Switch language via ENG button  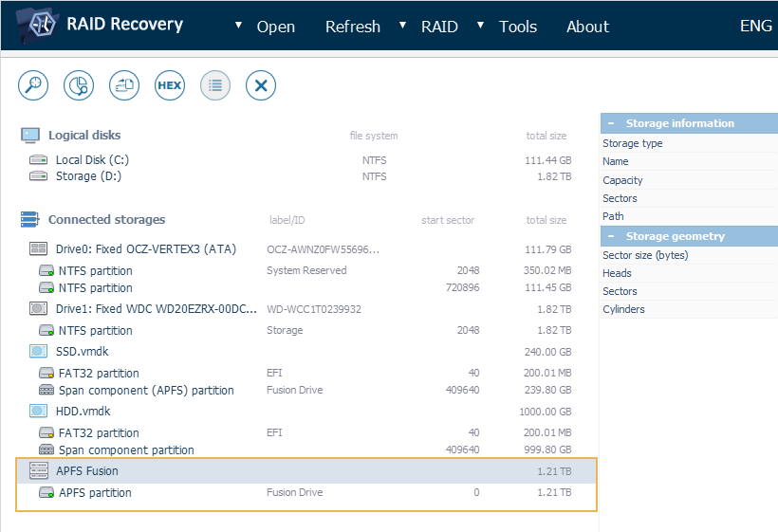click(755, 27)
